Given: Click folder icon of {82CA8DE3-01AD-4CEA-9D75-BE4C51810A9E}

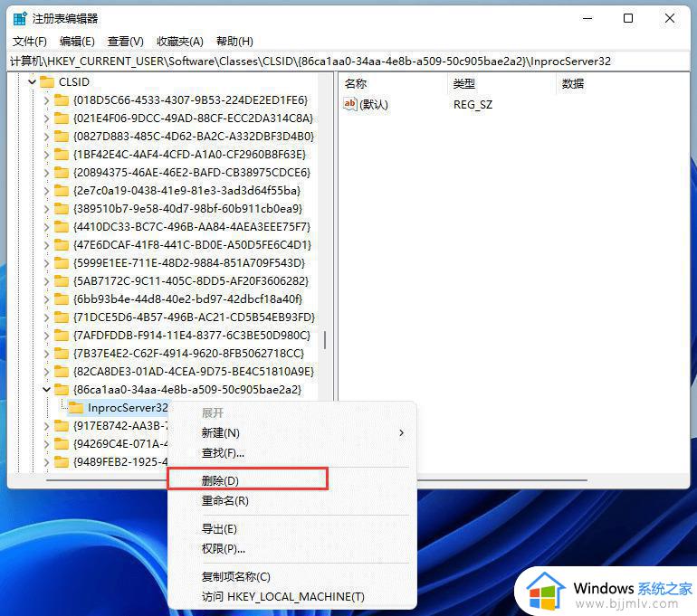Looking at the screenshot, I should tap(62, 371).
